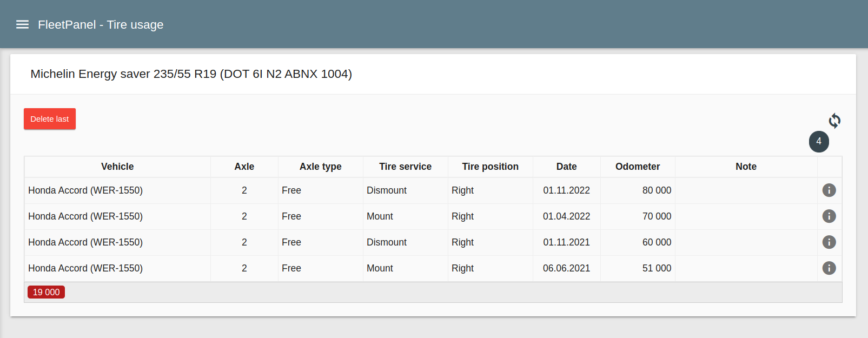This screenshot has height=338, width=868.
Task: Click the Note column header
Action: pos(746,167)
